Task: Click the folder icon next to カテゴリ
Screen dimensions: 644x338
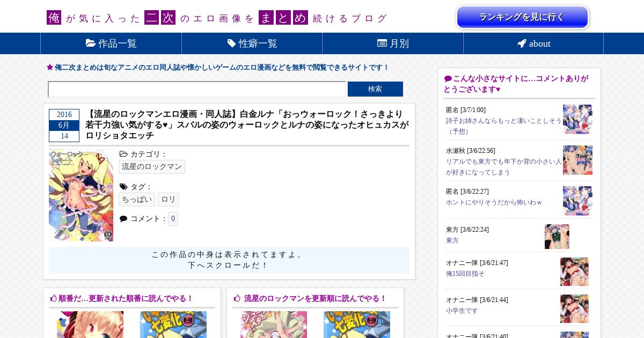Action: [123, 154]
